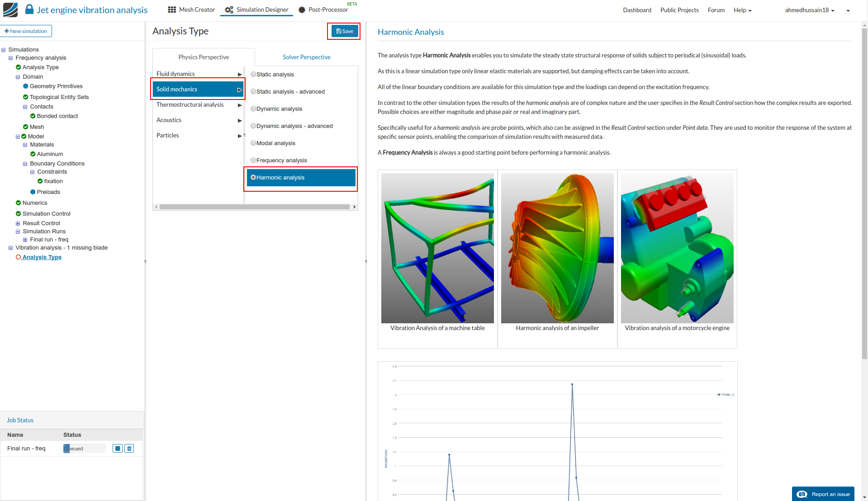This screenshot has width=868, height=501.
Task: Click the Post-Processor gear icon
Action: click(302, 9)
